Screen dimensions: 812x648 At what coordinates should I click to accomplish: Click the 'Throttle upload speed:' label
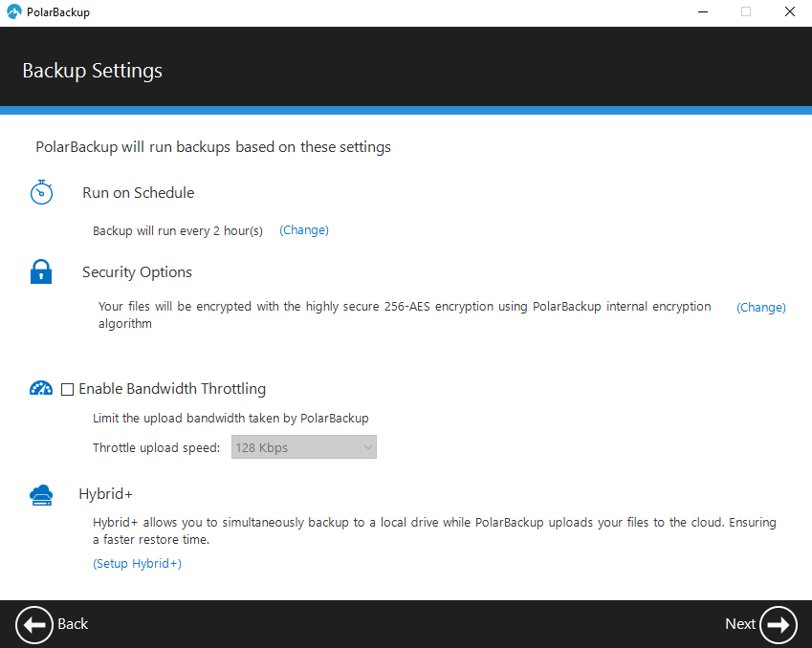tap(157, 447)
